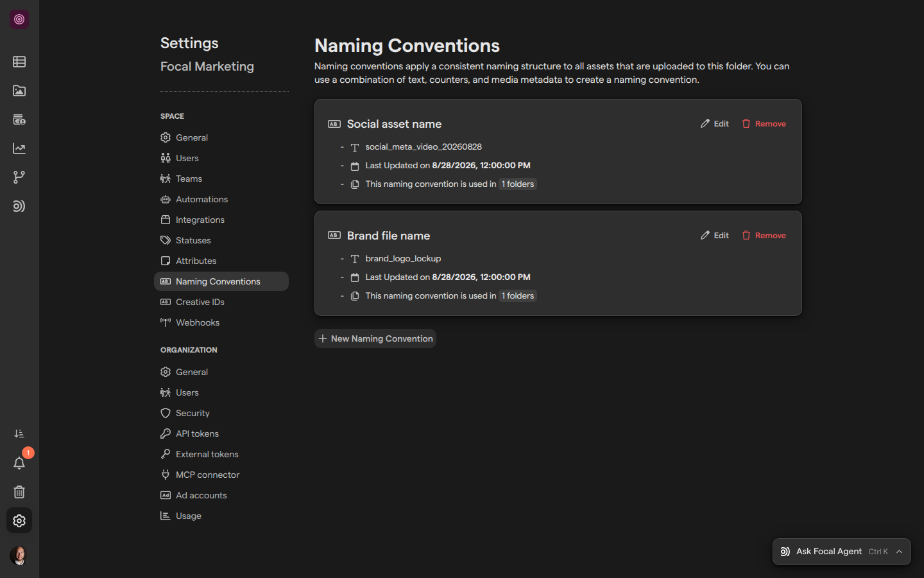Open Creative IDs settings
Screen dimensions: 924x578
pos(221,302)
